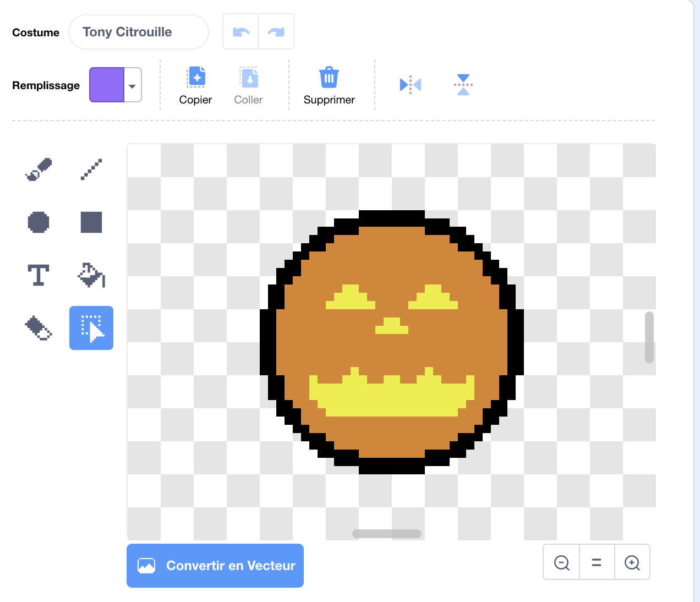Select the Fill bucket tool
Image resolution: width=700 pixels, height=602 pixels.
click(91, 275)
